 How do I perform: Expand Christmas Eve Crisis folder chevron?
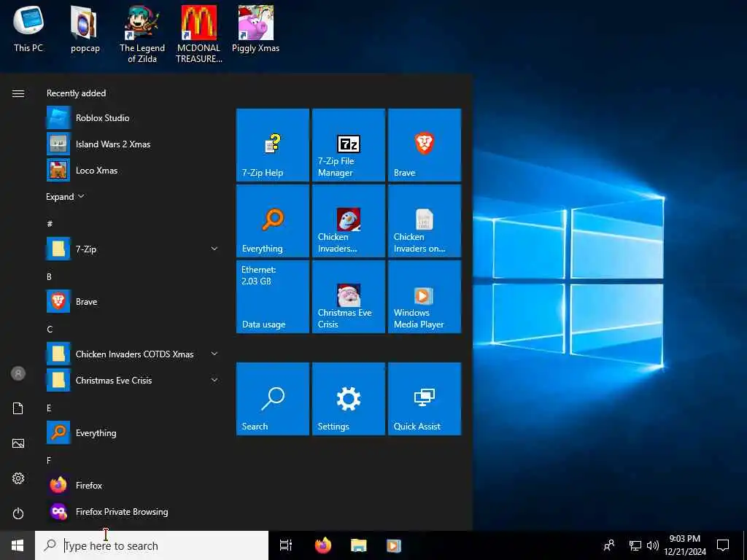214,380
